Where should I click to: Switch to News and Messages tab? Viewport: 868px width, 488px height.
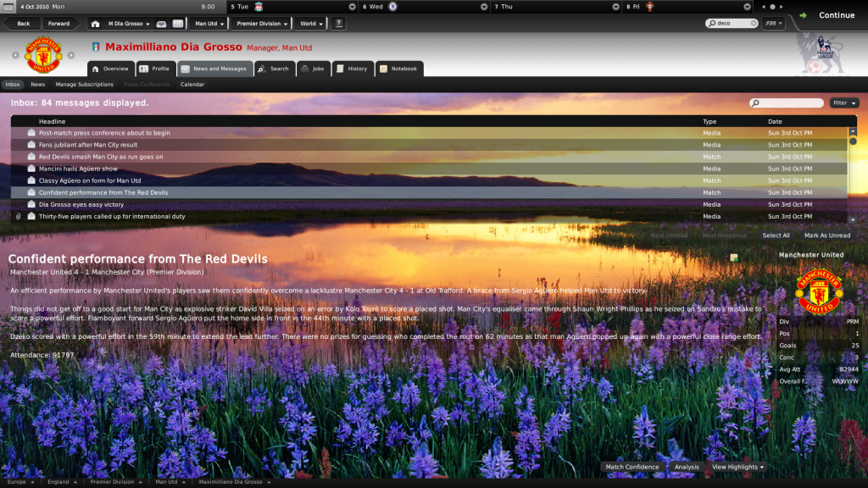[x=214, y=69]
